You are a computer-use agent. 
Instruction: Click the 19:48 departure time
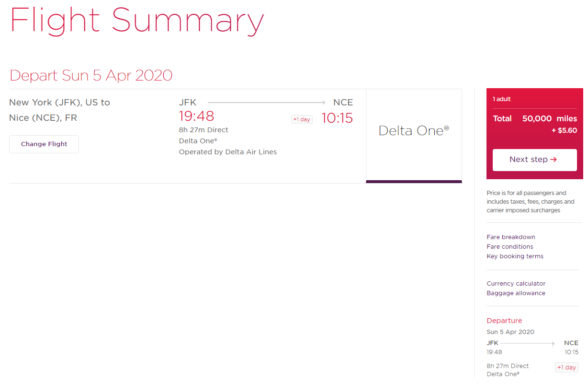(x=196, y=116)
